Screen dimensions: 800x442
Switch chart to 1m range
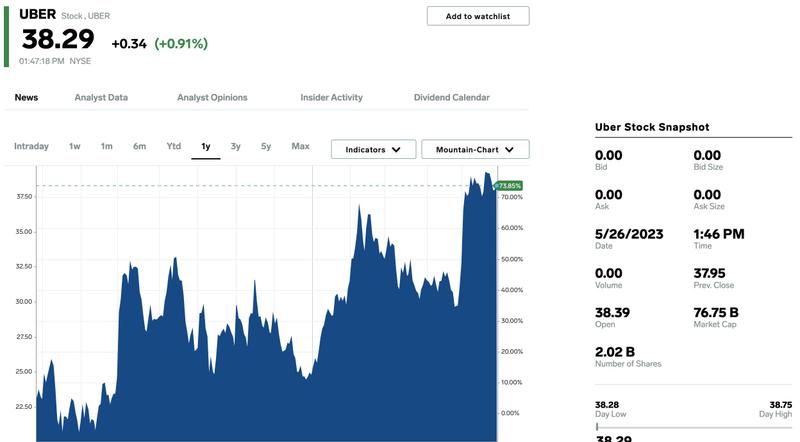106,146
